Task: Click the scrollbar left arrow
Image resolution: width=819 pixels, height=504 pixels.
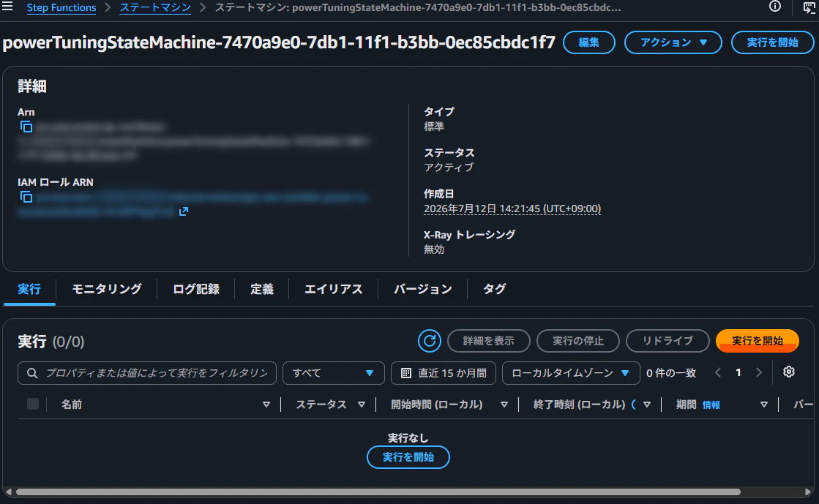Action: pos(8,492)
